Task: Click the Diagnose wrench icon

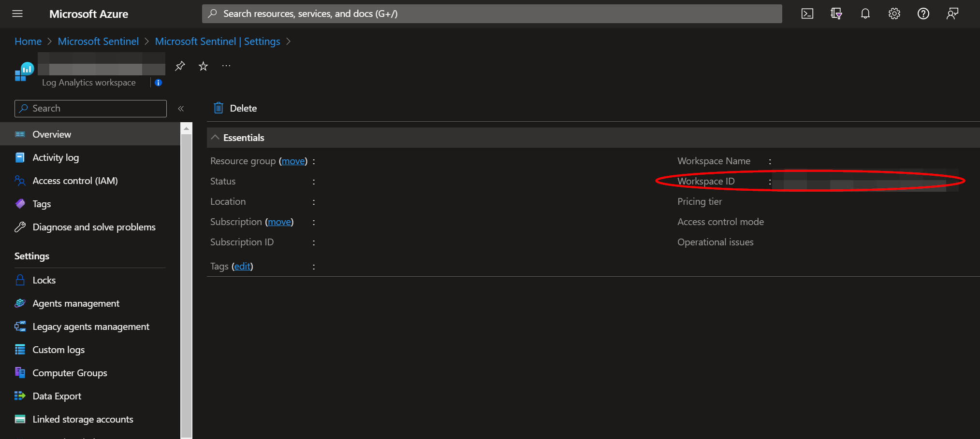Action: pos(20,227)
